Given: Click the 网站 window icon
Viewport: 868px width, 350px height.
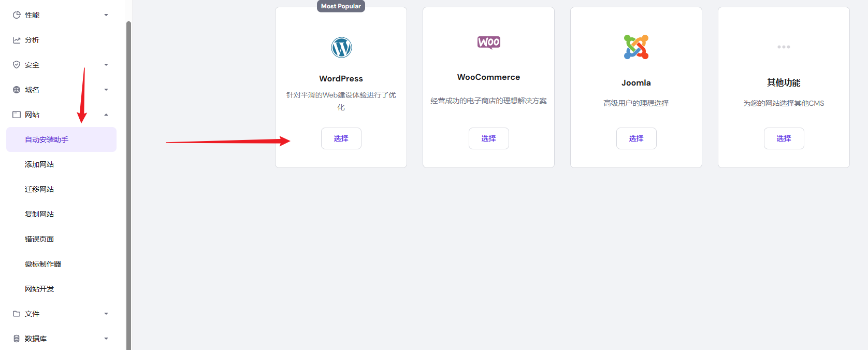Looking at the screenshot, I should 17,115.
